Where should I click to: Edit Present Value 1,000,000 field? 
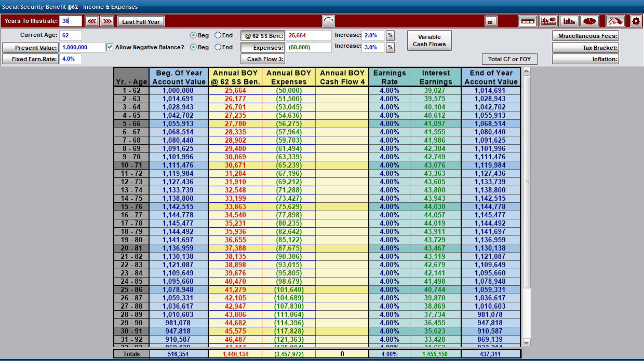(x=82, y=47)
